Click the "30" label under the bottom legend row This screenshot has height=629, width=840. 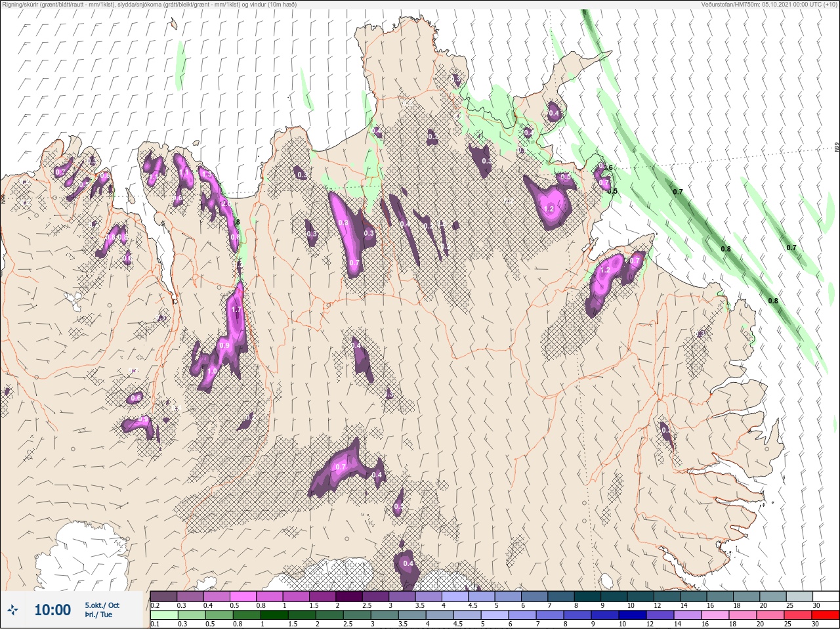[x=816, y=624]
